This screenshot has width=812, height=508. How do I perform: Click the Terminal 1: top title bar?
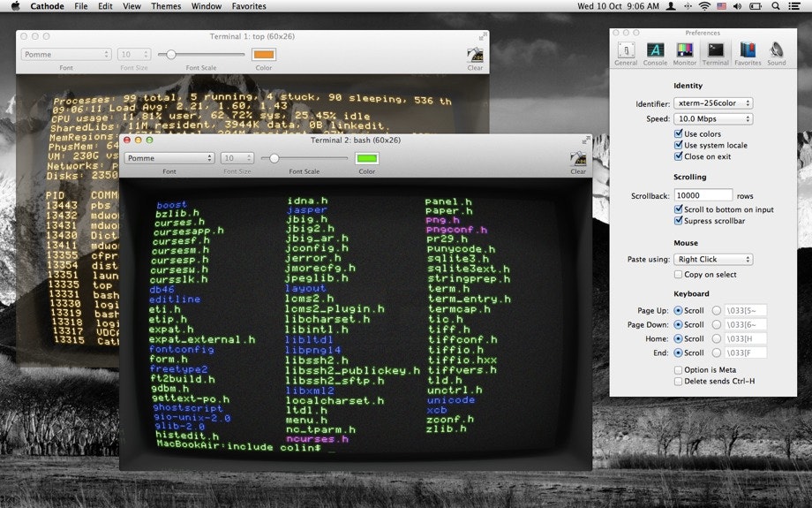pyautogui.click(x=252, y=36)
